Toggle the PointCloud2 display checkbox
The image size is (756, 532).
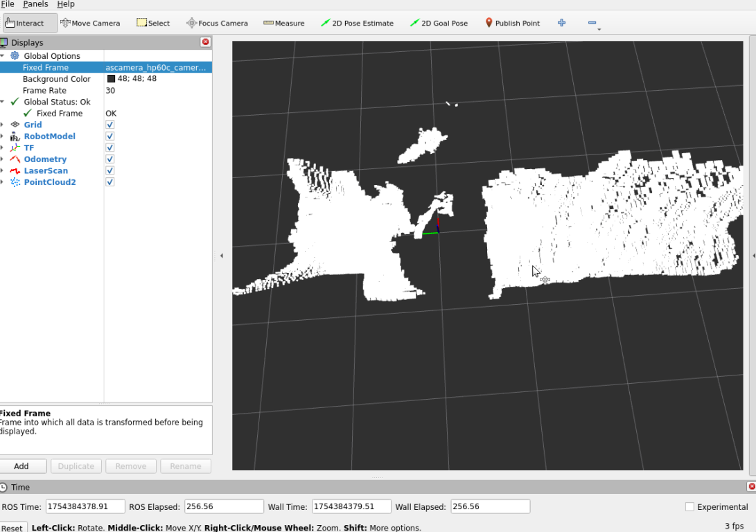109,182
